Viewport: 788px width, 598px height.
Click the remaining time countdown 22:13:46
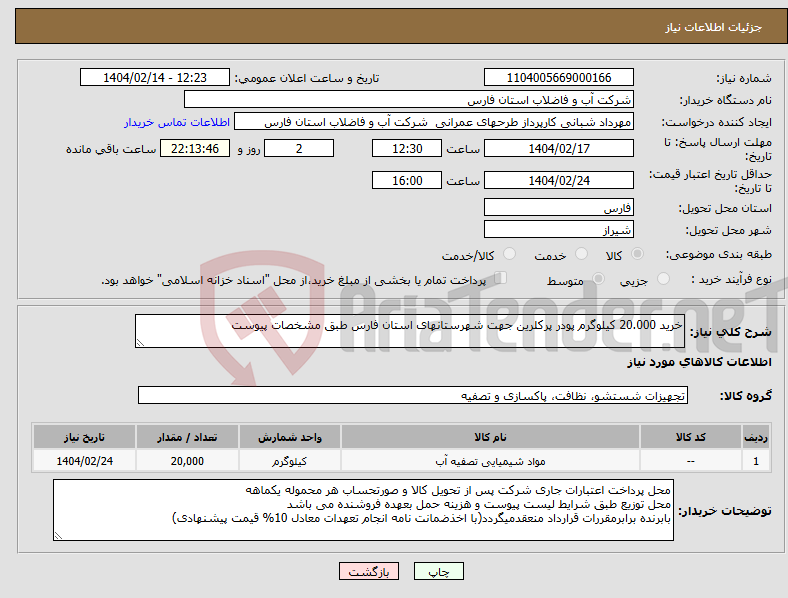pyautogui.click(x=195, y=148)
